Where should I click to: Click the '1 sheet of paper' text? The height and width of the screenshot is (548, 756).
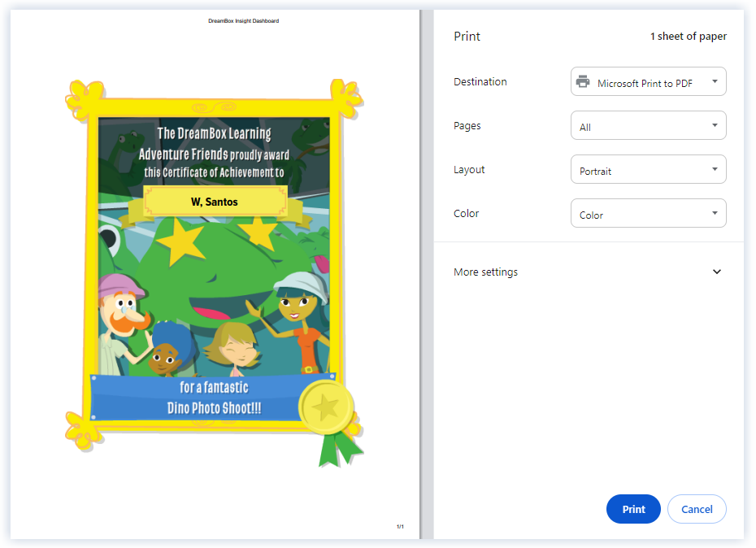click(689, 36)
